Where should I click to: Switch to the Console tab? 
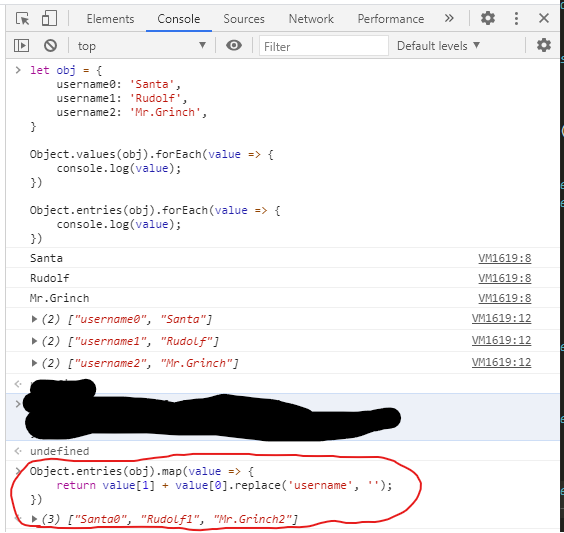tap(178, 19)
